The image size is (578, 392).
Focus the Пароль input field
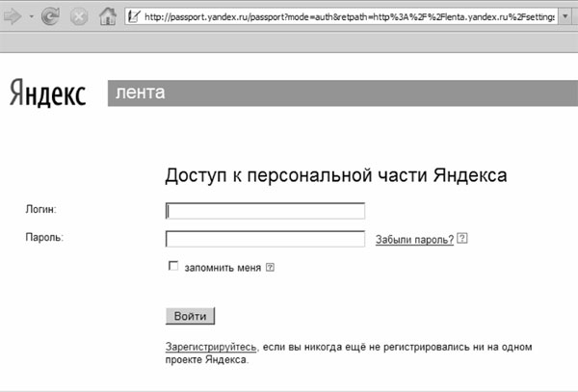click(x=265, y=239)
